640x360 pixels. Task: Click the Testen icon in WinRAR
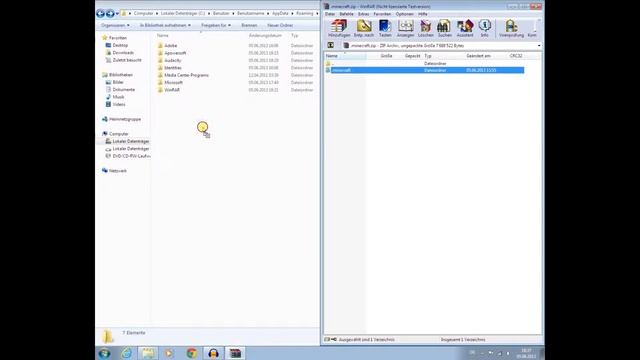pyautogui.click(x=385, y=28)
